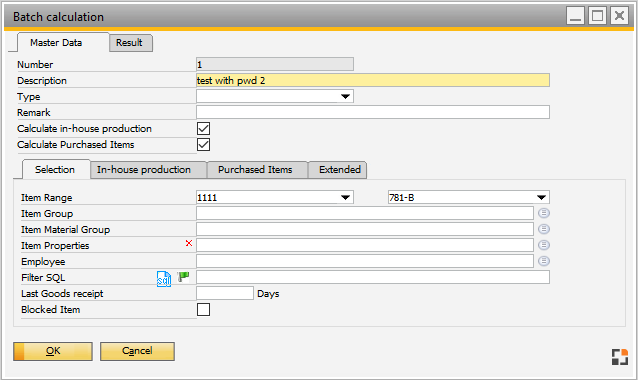Viewport: 638px width, 380px height.
Task: Click the Employee input field
Action: [365, 261]
